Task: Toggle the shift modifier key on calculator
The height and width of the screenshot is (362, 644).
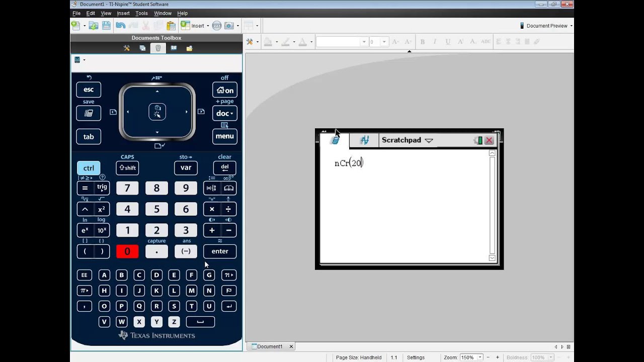Action: click(127, 168)
